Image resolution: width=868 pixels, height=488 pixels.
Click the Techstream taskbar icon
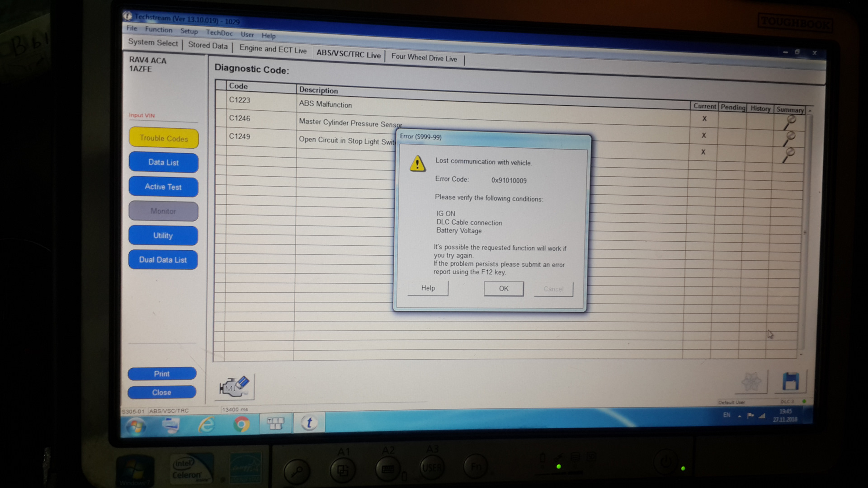[x=309, y=423]
